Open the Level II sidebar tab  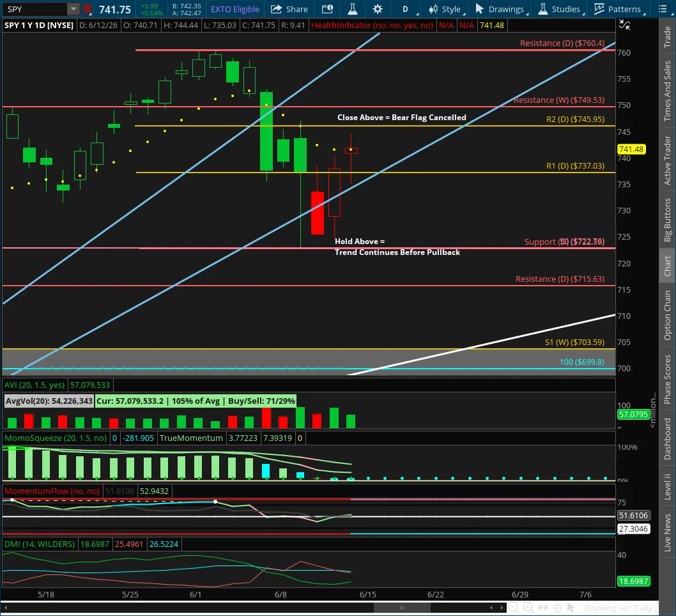click(x=668, y=488)
